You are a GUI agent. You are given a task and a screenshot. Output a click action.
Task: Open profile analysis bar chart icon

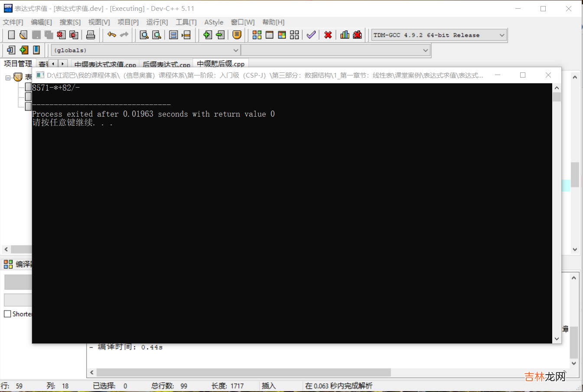[345, 35]
